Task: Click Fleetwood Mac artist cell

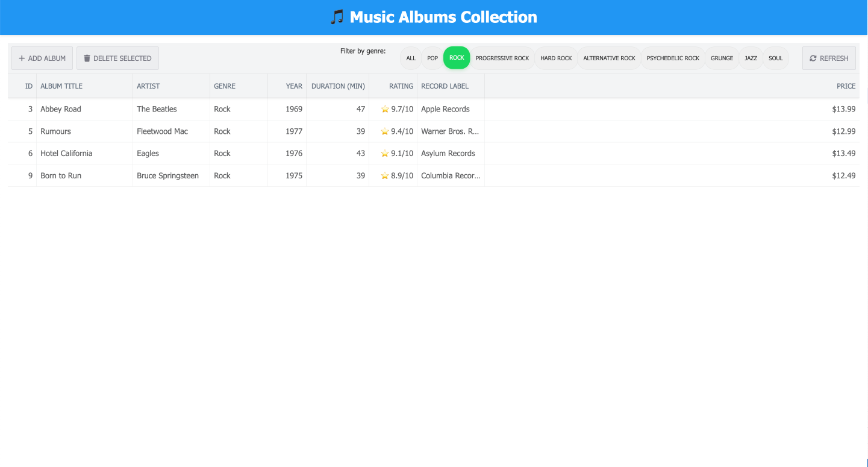Action: 172,131
